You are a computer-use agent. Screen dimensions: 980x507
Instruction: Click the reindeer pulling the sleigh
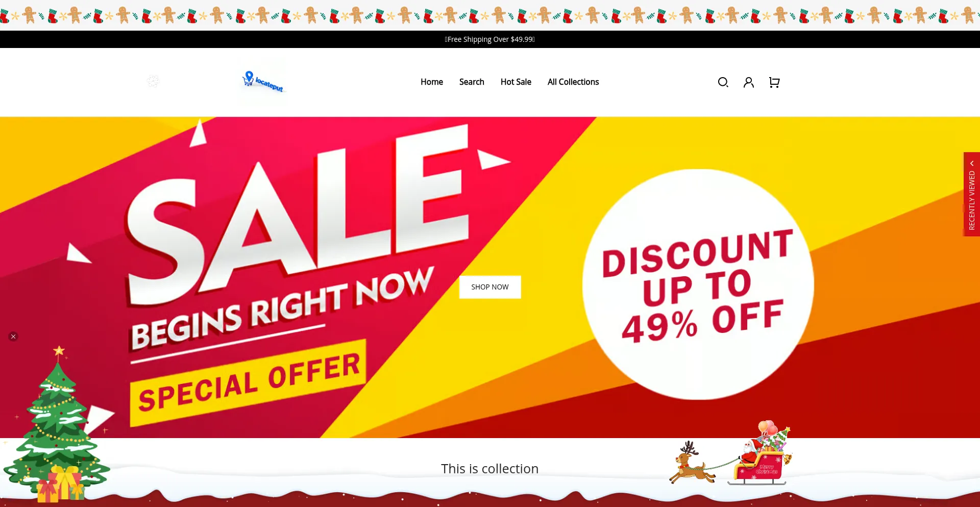point(692,463)
